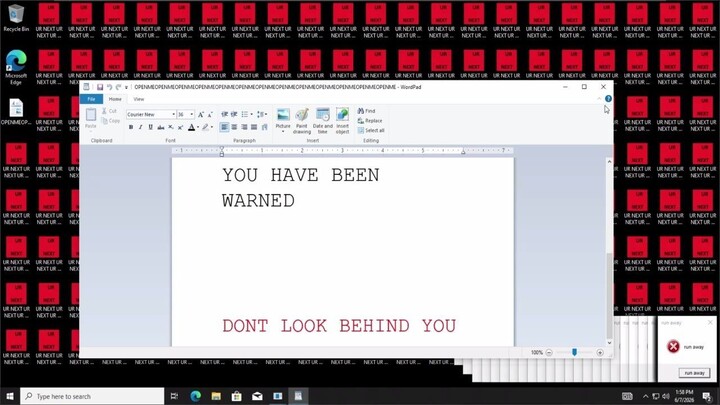The image size is (720, 405).
Task: Open the Picture dropdown arrow below label
Action: [283, 132]
